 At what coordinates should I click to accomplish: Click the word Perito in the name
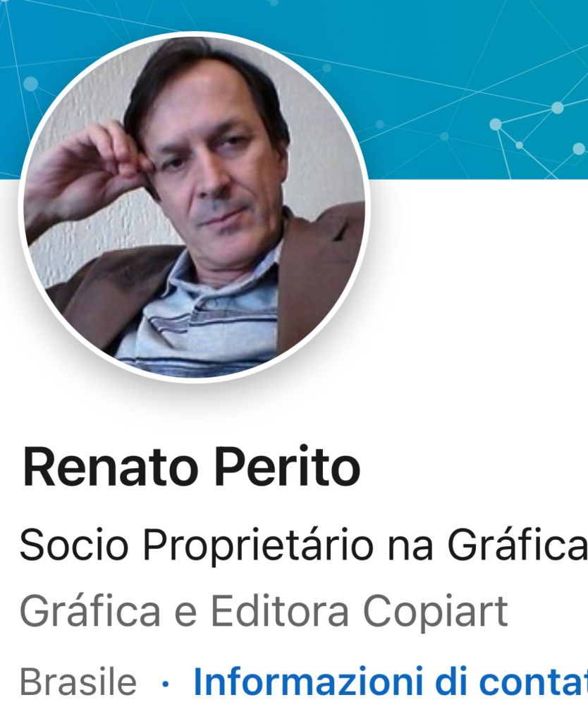[288, 467]
